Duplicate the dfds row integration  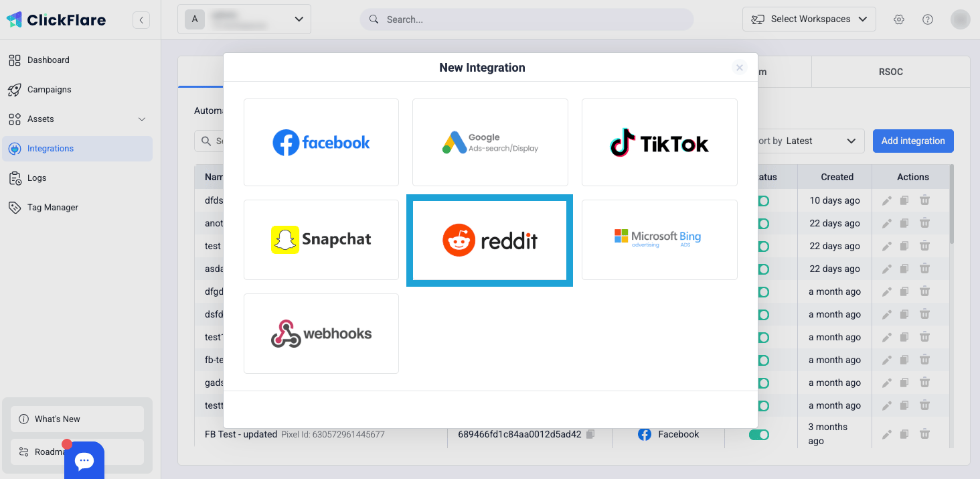904,200
